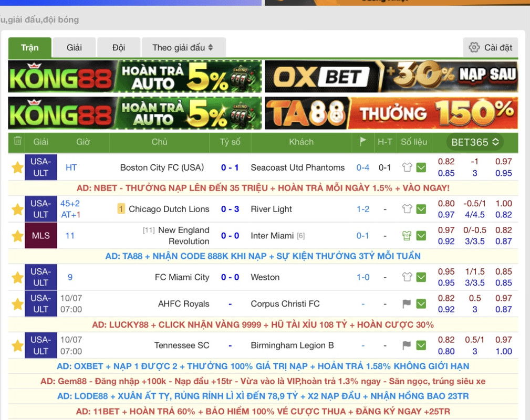Viewport: 530px width, 420px height.
Task: Open the AD: TA88 nhận code link
Action: click(x=263, y=256)
